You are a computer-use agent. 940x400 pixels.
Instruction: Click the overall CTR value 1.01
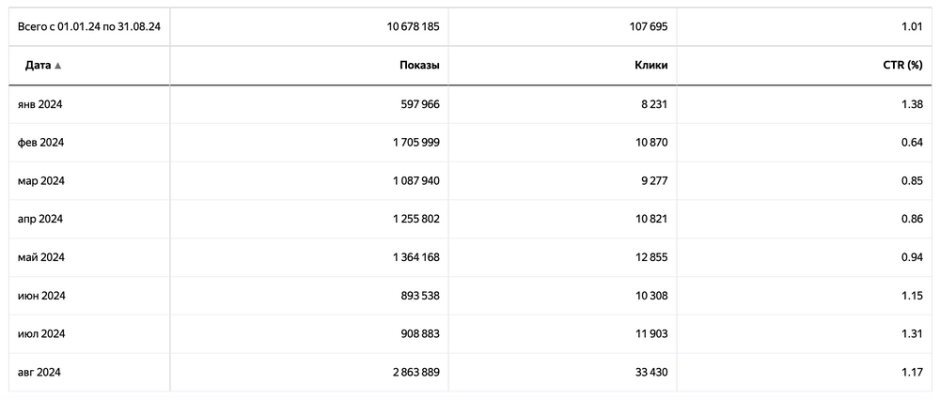pos(910,25)
